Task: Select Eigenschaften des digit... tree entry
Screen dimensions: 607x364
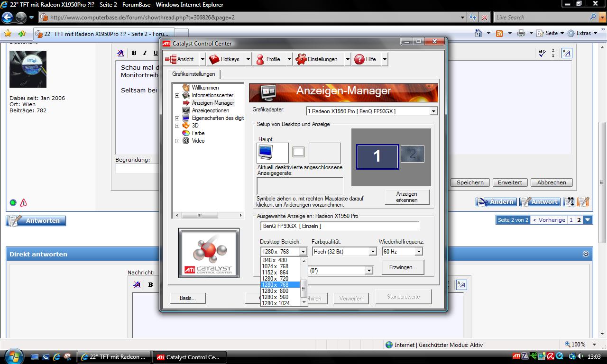Action: point(218,118)
